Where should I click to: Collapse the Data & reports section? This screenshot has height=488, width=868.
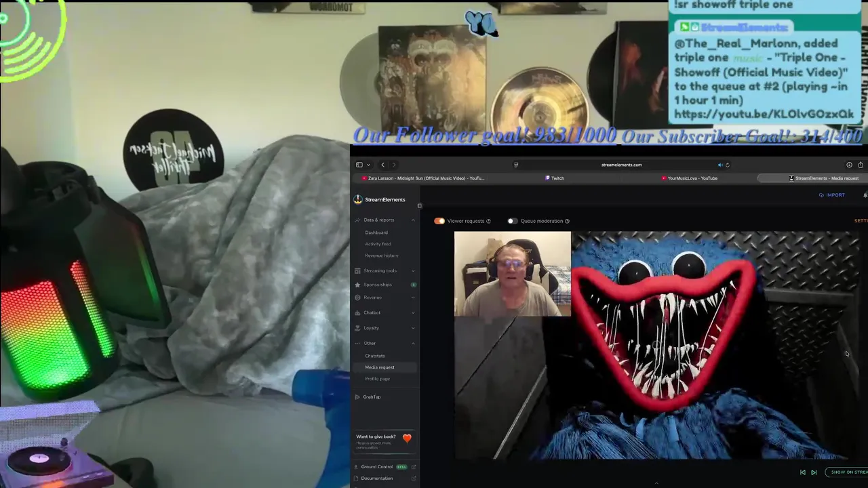[413, 220]
